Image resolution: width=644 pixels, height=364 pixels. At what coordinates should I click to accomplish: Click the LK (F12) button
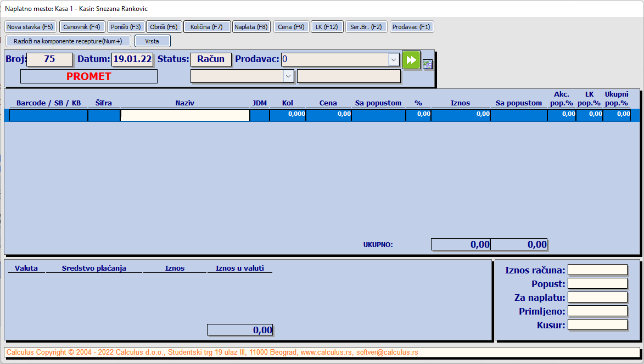click(327, 27)
